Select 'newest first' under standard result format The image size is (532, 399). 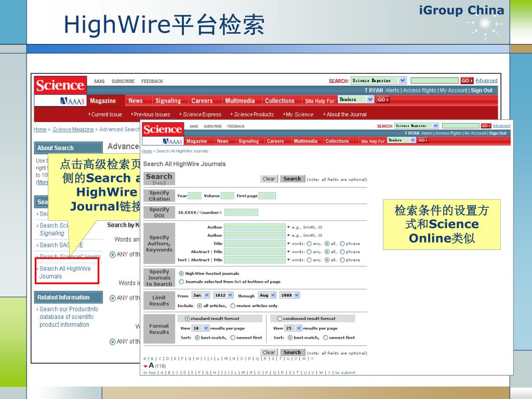[233, 338]
